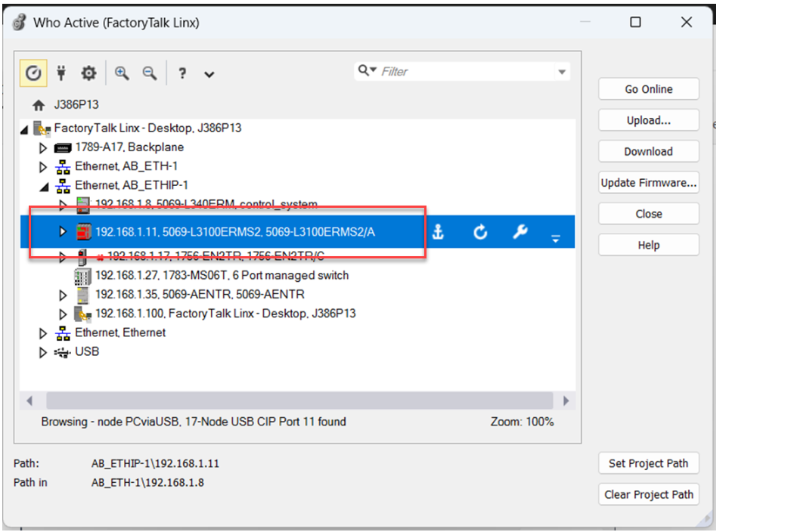
Task: Click the Help question mark icon
Action: coord(181,73)
